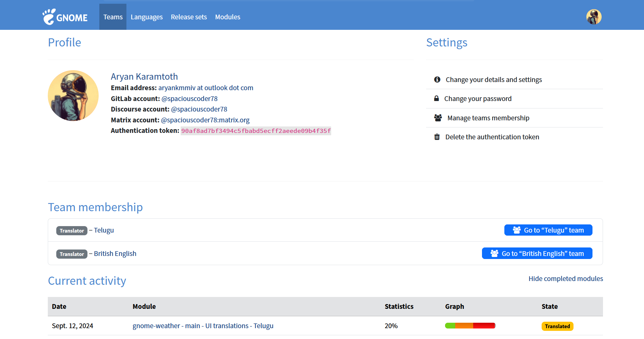Open the user avatar menu in the header
The height and width of the screenshot is (339, 644).
click(594, 17)
